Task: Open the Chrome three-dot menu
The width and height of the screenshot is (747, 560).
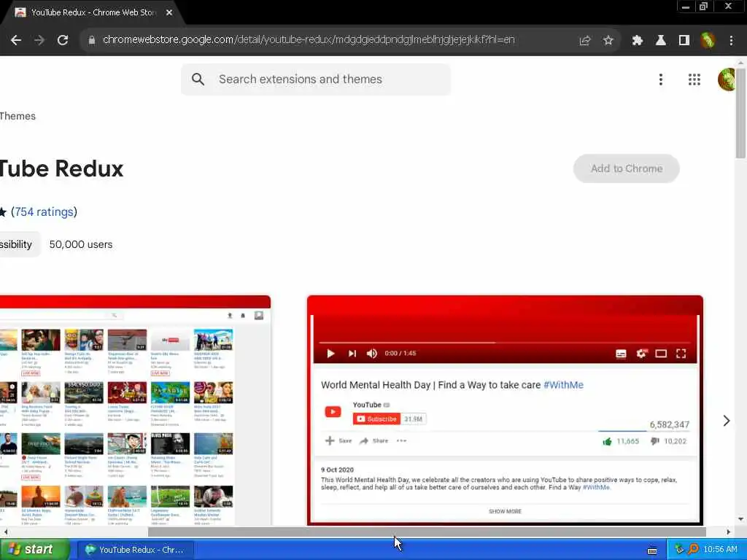Action: tap(731, 41)
